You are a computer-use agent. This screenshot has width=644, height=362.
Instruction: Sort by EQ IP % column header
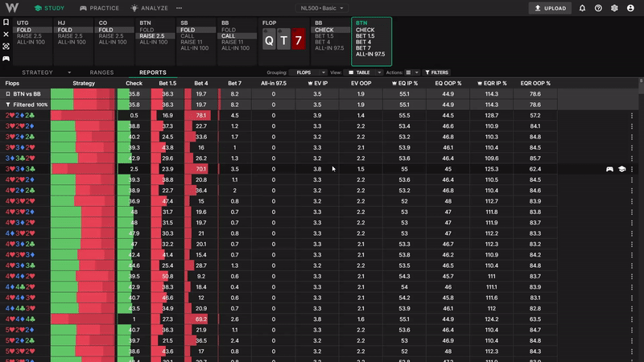(405, 83)
